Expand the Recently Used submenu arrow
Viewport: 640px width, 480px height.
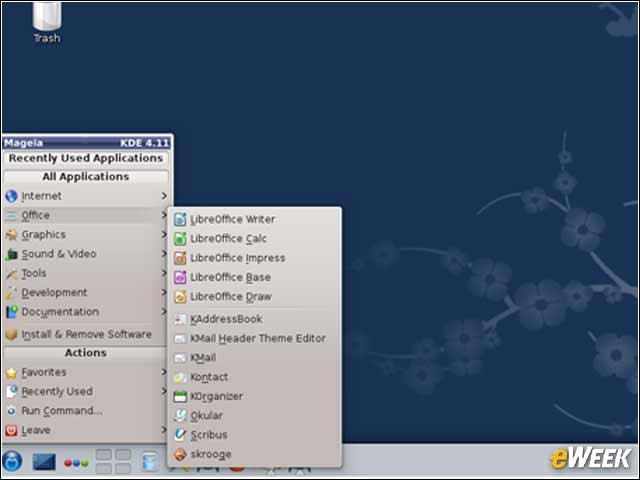pyautogui.click(x=164, y=391)
